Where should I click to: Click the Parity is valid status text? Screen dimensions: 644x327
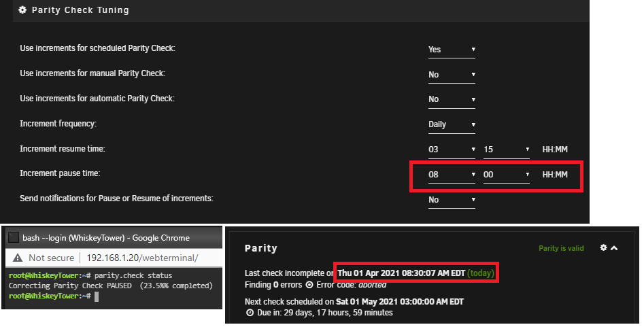coord(561,248)
